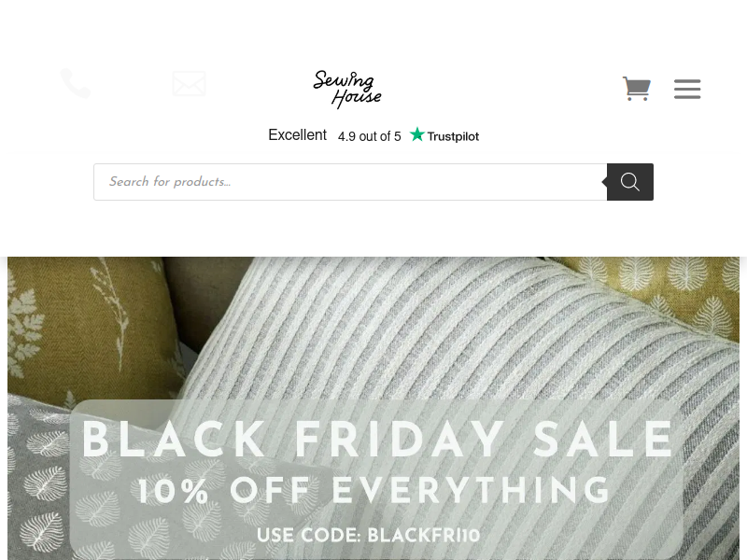Go home via Sewing House logo

pyautogui.click(x=347, y=90)
